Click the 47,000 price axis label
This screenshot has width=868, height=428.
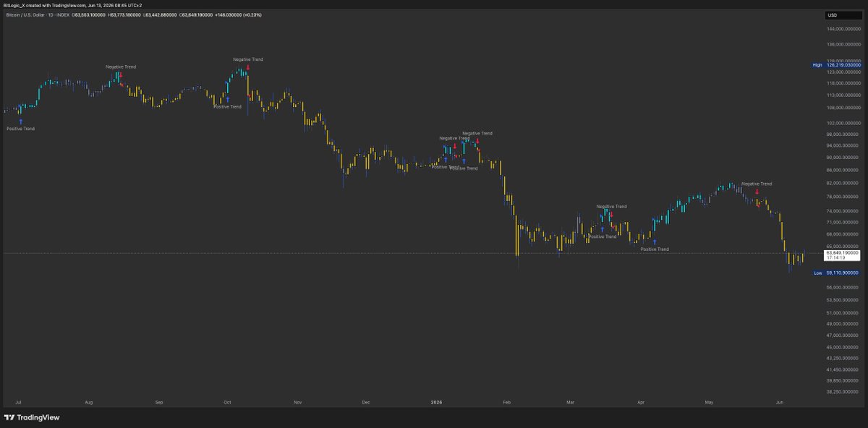pyautogui.click(x=843, y=335)
